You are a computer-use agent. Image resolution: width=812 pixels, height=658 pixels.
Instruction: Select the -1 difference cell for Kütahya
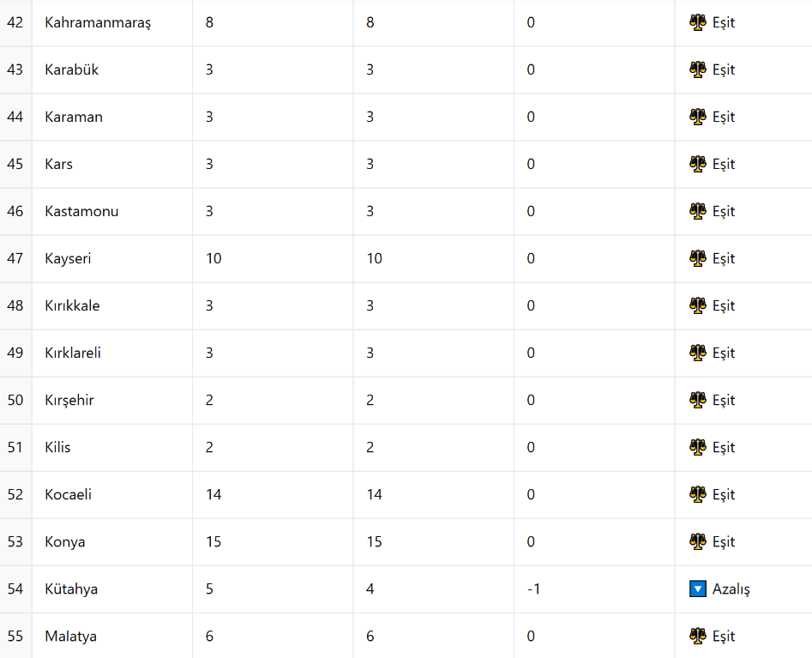[x=594, y=589]
